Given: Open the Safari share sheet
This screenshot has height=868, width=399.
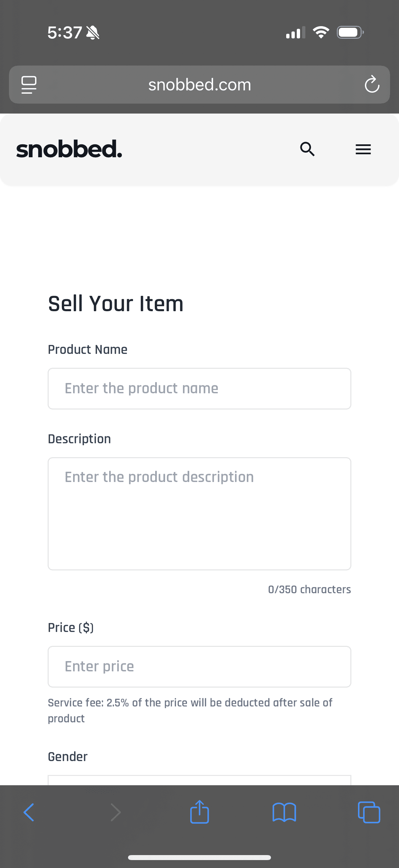Looking at the screenshot, I should pos(199,812).
